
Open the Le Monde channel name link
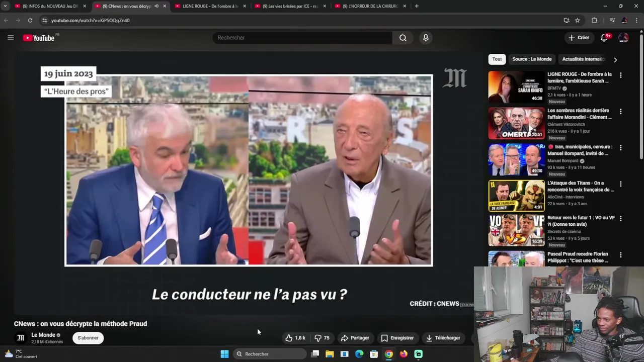pyautogui.click(x=43, y=335)
